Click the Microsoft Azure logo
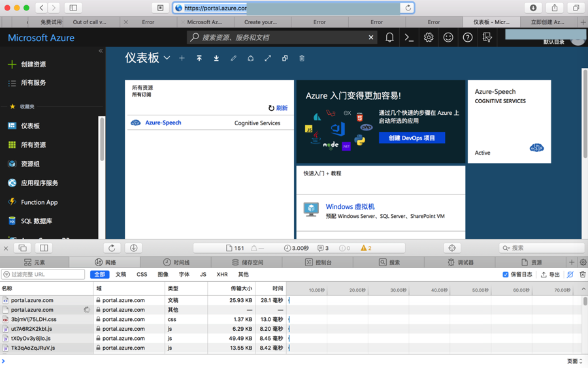Image resolution: width=588 pixels, height=368 pixels. coord(41,38)
